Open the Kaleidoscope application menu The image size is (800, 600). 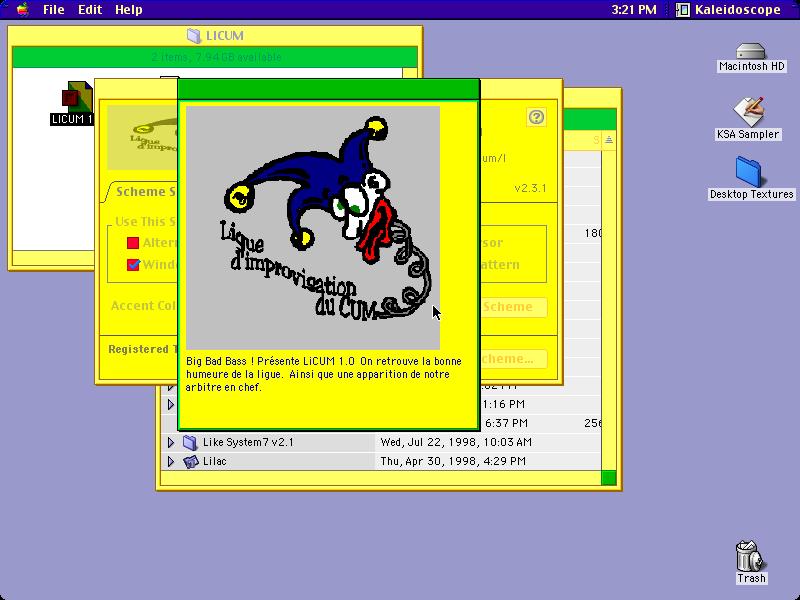[729, 10]
